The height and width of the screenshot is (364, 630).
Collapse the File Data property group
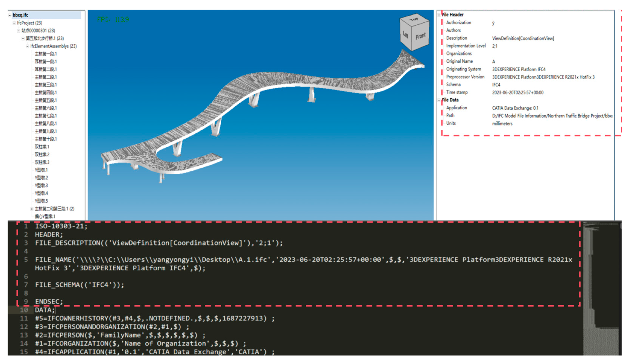pyautogui.click(x=439, y=100)
